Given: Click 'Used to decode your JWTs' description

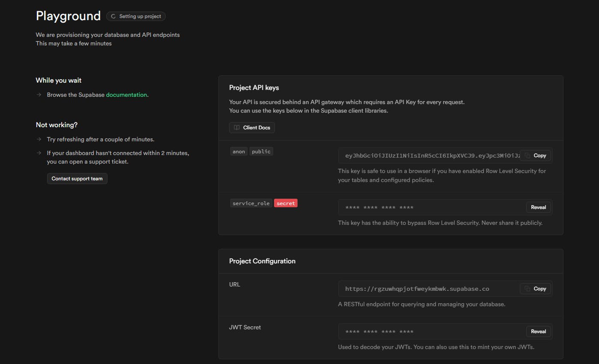Looking at the screenshot, I should point(436,347).
